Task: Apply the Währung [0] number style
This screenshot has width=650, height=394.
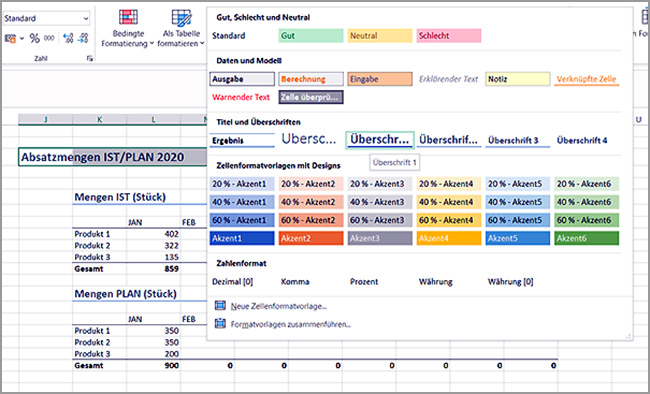Action: point(517,282)
